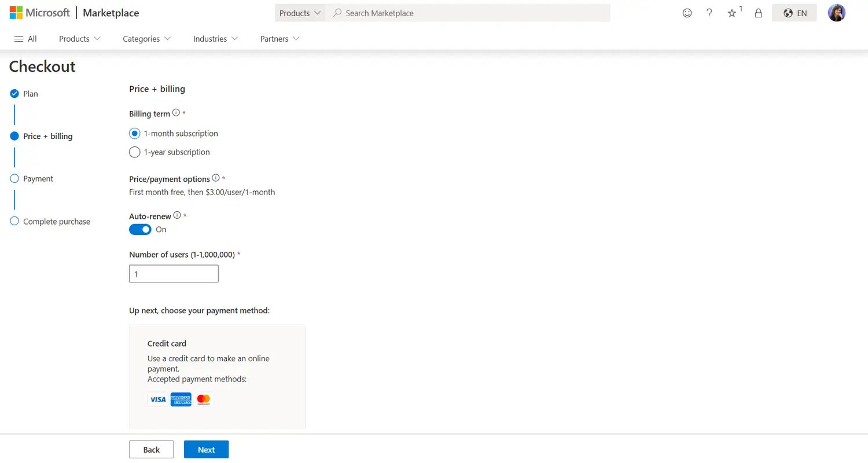Click the Number of users input field
868x463 pixels.
pos(174,273)
